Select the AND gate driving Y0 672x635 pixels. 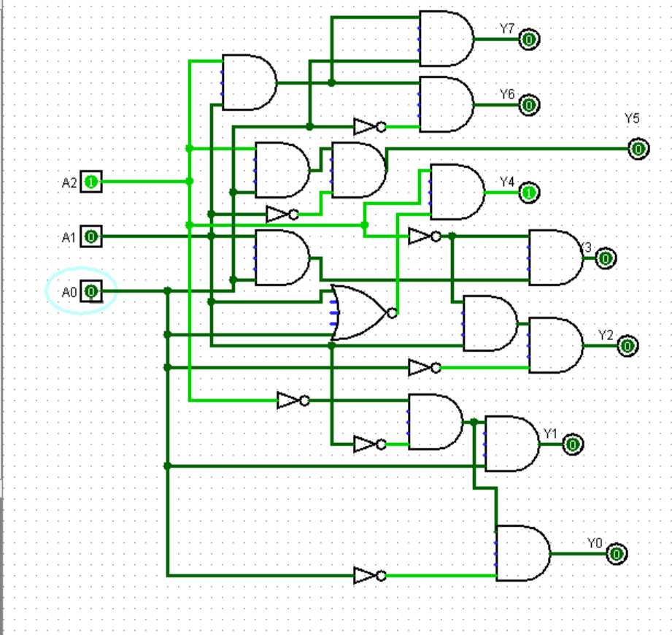pyautogui.click(x=522, y=553)
